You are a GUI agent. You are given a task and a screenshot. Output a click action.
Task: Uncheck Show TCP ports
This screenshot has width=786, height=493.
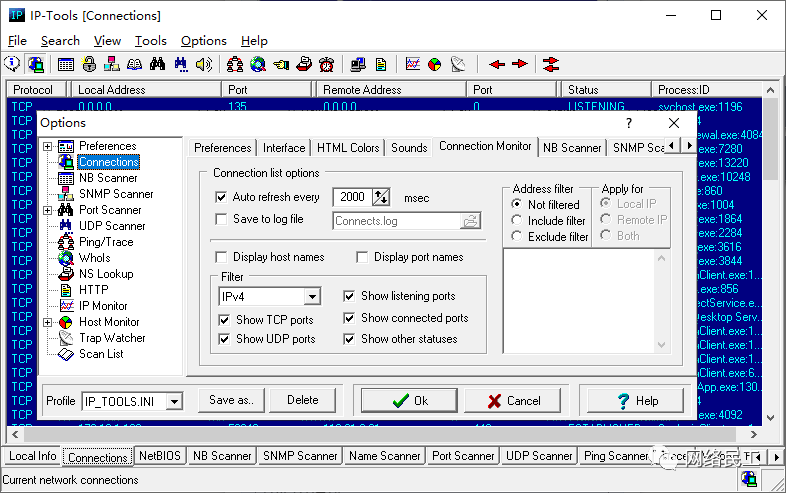click(x=224, y=320)
